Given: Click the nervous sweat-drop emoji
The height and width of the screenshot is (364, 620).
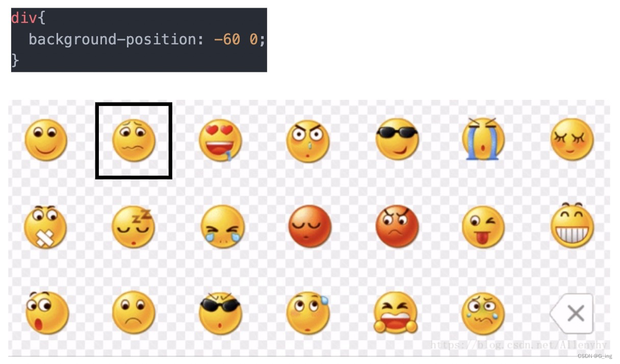Looking at the screenshot, I should coord(308,313).
